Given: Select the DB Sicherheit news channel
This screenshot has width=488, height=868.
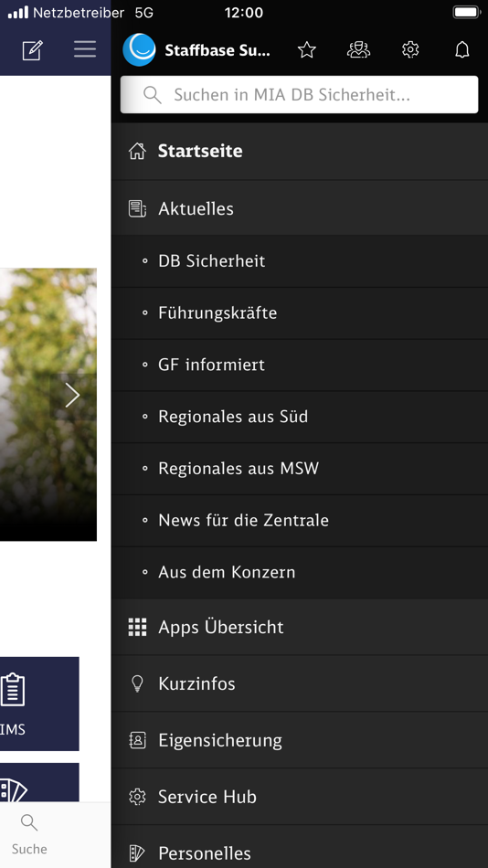Looking at the screenshot, I should [x=299, y=260].
